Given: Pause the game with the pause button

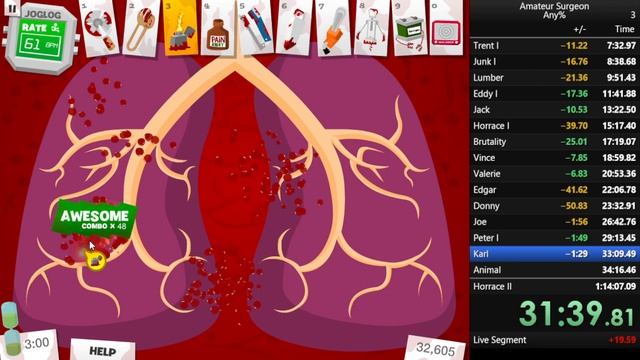Looking at the screenshot, I should pyautogui.click(x=12, y=8).
